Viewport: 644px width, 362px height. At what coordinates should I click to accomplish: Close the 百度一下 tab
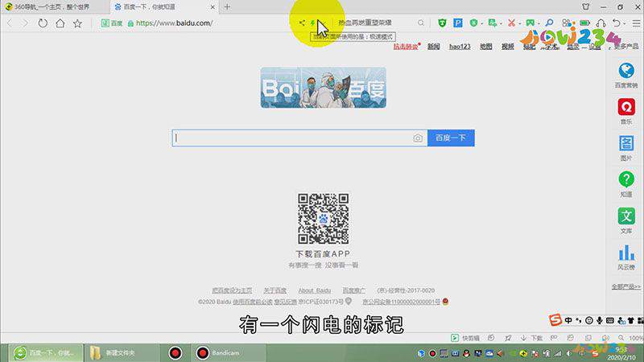[213, 7]
